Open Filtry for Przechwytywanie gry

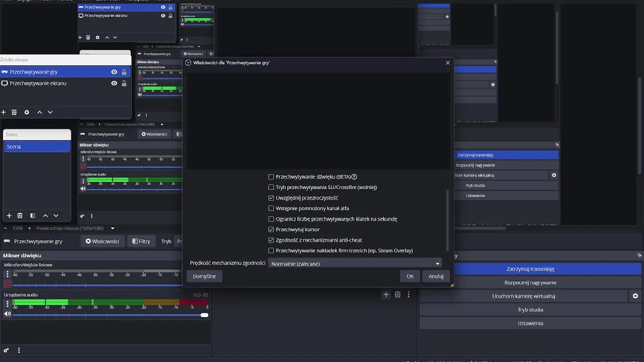point(141,241)
